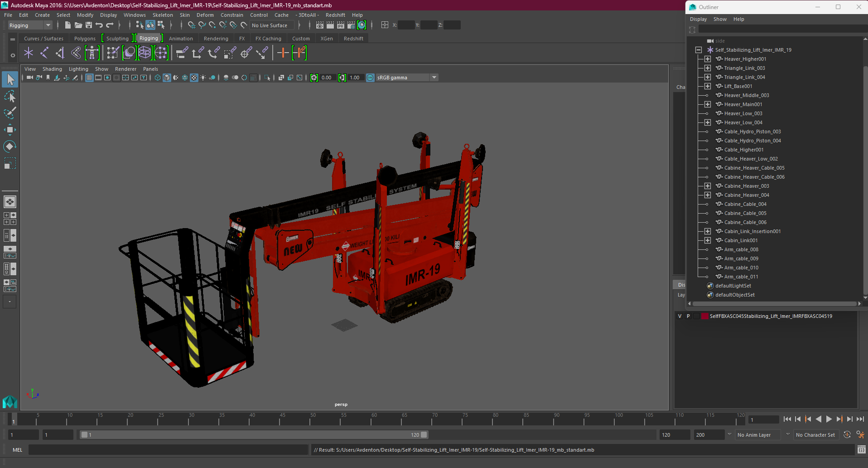Viewport: 868px width, 468px height.
Task: Click the No Character Set button
Action: (815, 435)
